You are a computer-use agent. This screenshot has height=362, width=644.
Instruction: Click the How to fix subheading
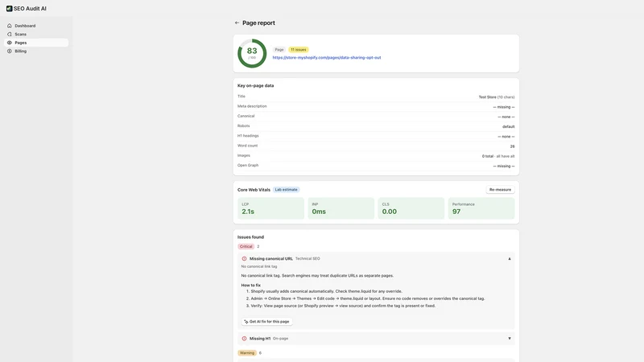pyautogui.click(x=251, y=286)
